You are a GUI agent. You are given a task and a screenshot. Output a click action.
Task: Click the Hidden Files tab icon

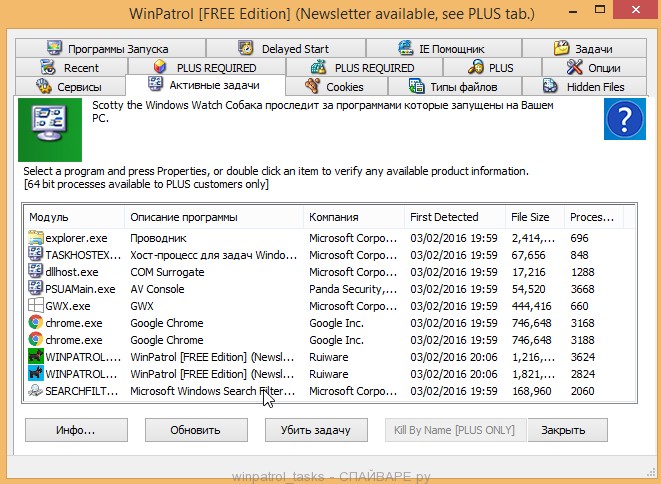(x=550, y=86)
